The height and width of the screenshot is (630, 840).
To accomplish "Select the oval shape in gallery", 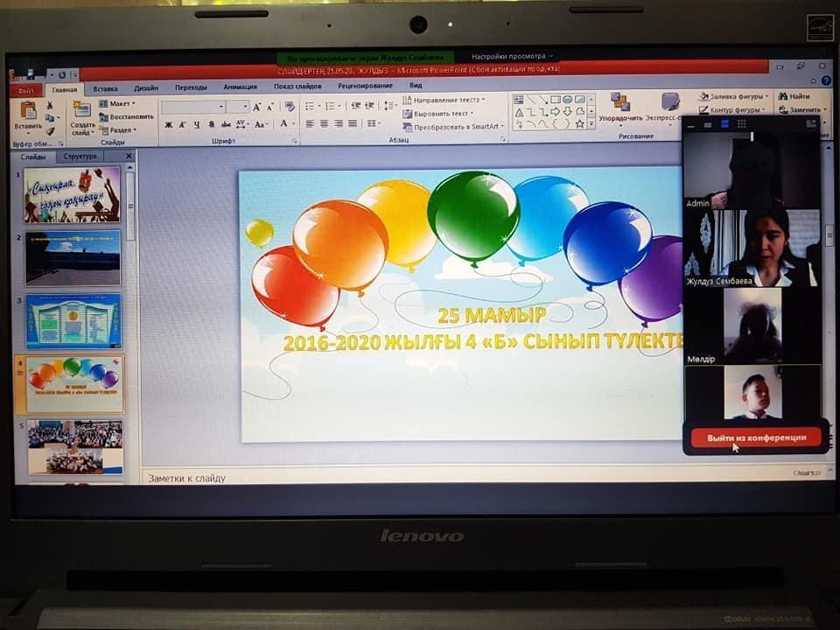I will coord(567,100).
